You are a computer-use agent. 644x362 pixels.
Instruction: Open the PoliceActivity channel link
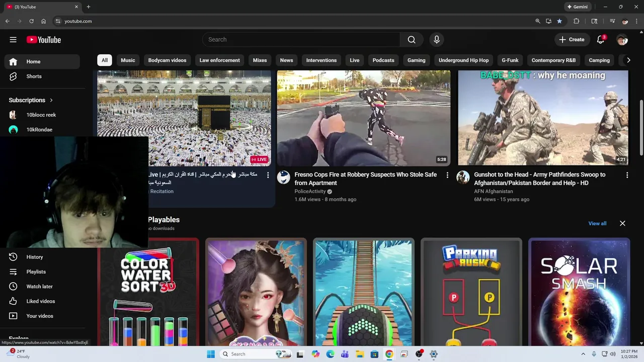click(x=310, y=192)
